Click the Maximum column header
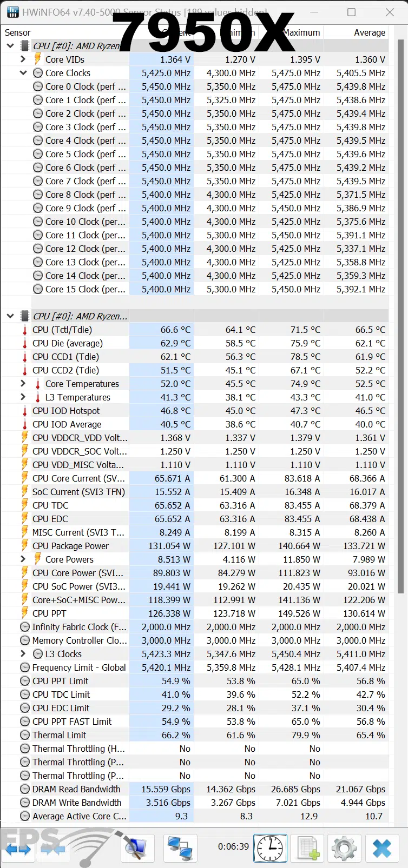 tap(301, 32)
